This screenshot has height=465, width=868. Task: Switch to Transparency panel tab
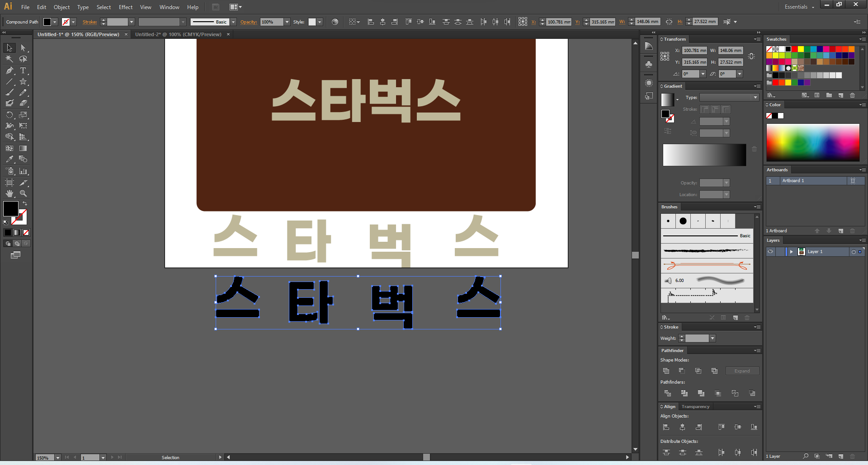pyautogui.click(x=695, y=407)
